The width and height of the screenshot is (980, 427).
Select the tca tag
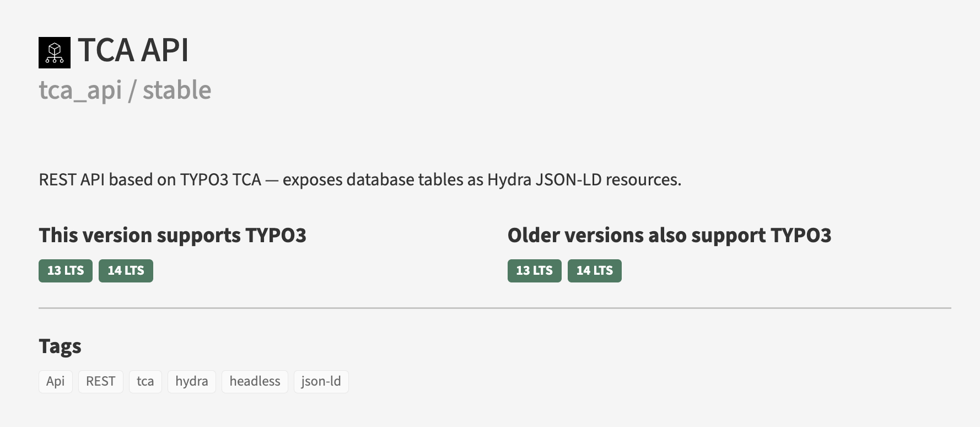pos(146,381)
